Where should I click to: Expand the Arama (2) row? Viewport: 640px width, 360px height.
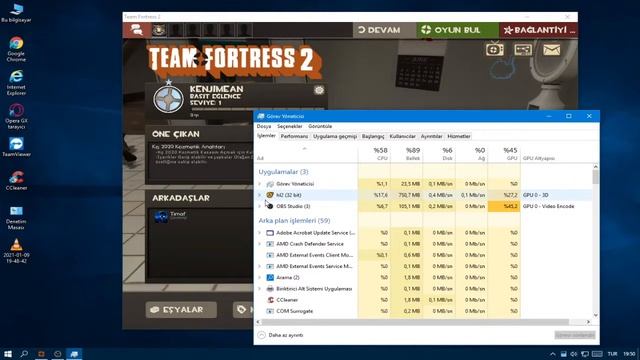pos(260,278)
